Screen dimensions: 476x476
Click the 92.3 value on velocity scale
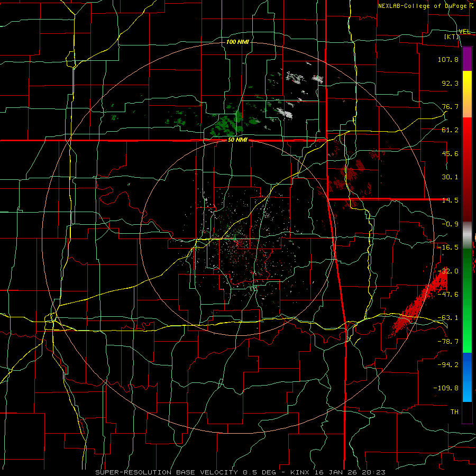click(450, 83)
